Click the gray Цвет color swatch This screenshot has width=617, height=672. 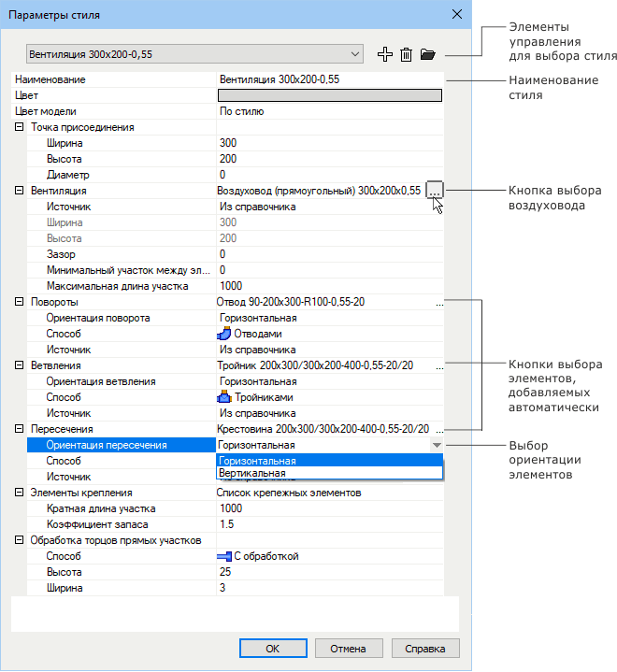(329, 95)
